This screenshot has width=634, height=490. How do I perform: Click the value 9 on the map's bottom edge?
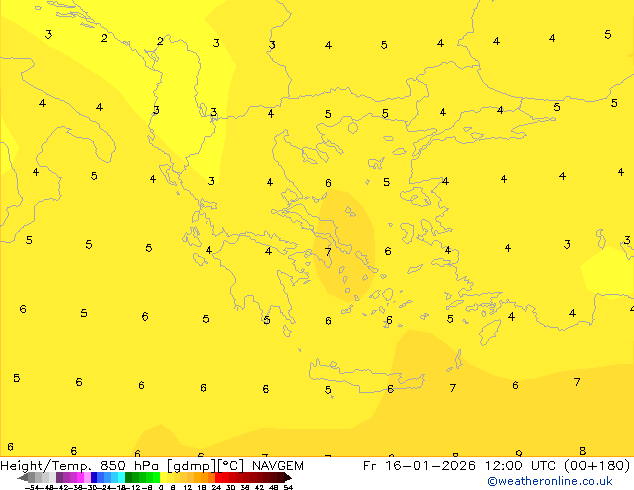tap(519, 454)
